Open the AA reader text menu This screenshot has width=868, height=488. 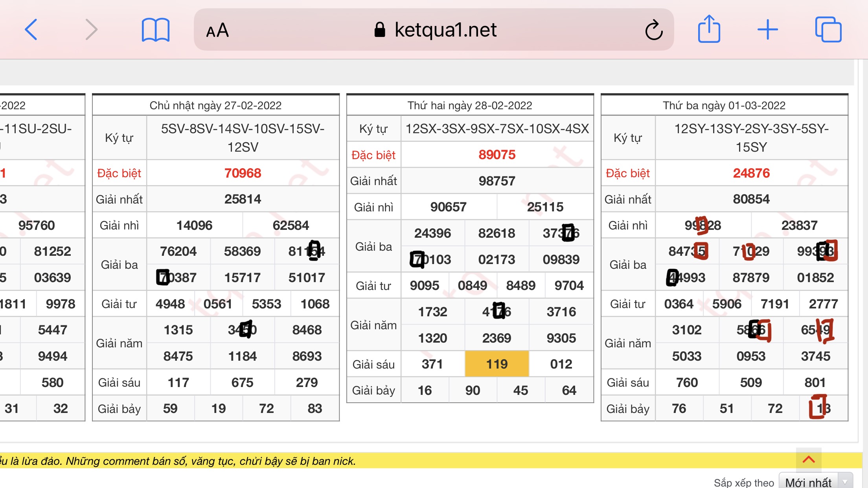pyautogui.click(x=217, y=30)
